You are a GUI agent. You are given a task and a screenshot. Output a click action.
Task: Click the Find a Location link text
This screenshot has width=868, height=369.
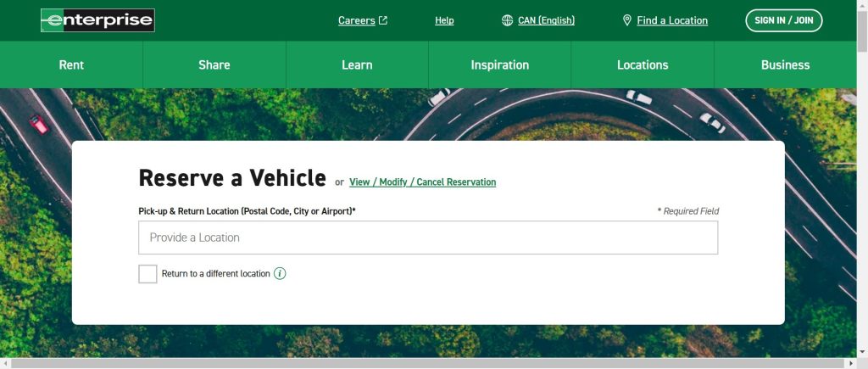click(x=672, y=20)
